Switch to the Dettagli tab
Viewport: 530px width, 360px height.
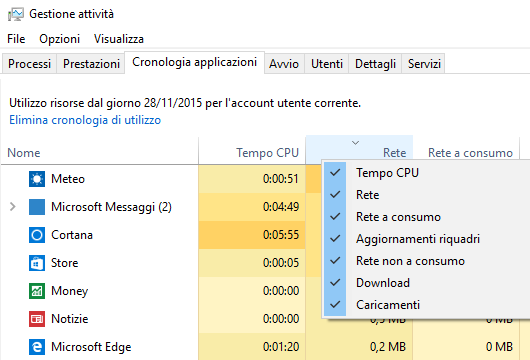pos(375,64)
